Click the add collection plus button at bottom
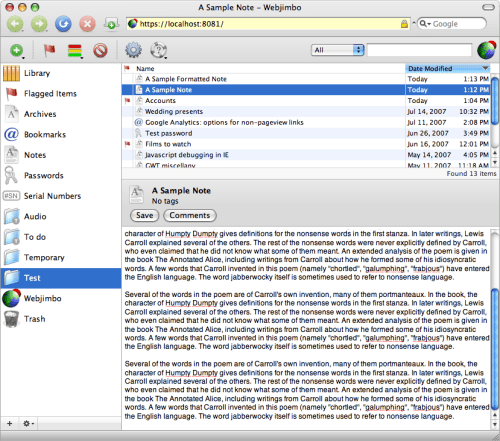The height and width of the screenshot is (441, 500). pos(10,423)
